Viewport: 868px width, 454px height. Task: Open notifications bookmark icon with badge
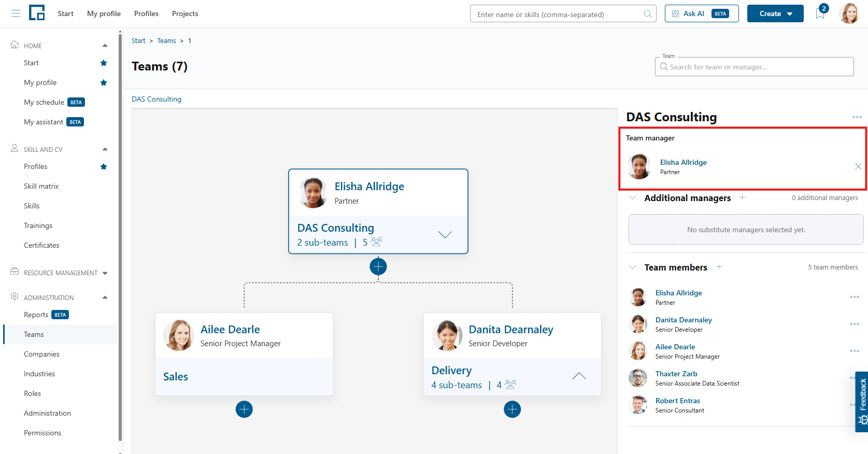(821, 12)
